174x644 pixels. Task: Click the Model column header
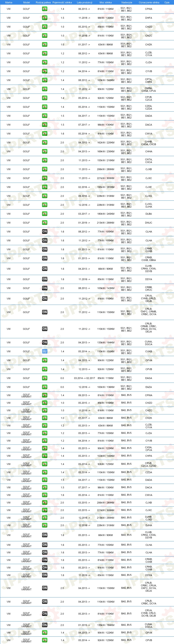pos(26,2)
